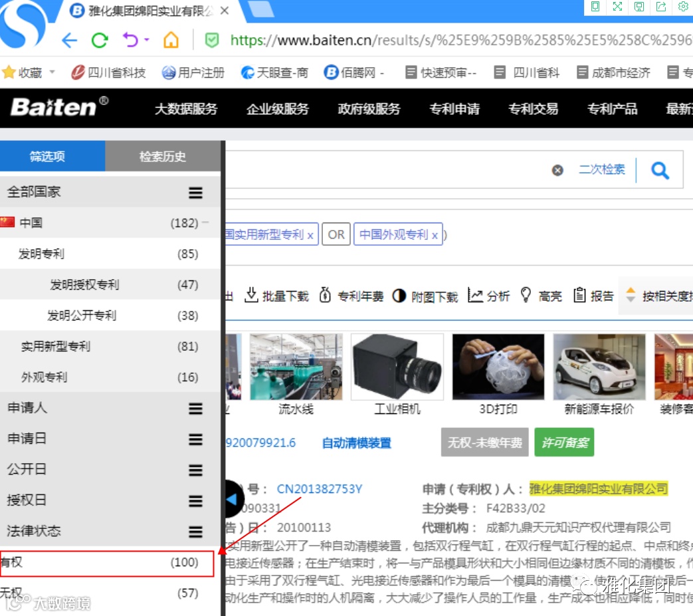Click the 3D打印 thumbnail
The image size is (693, 616).
(x=498, y=367)
